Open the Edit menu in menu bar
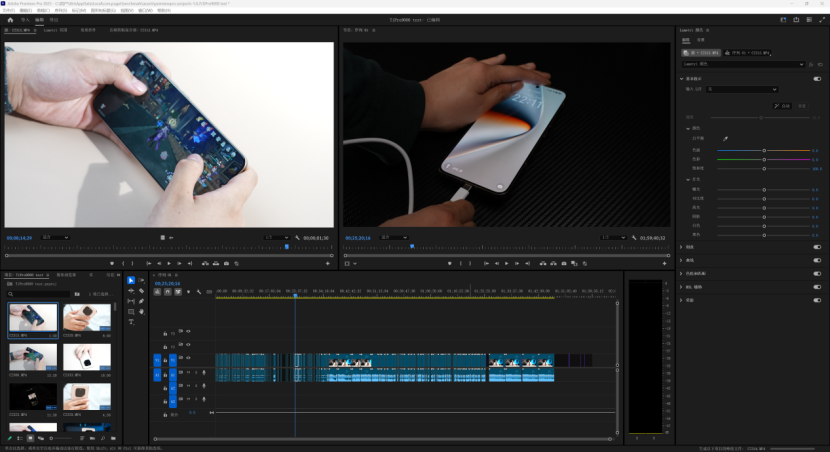The image size is (830, 452). 25,10
